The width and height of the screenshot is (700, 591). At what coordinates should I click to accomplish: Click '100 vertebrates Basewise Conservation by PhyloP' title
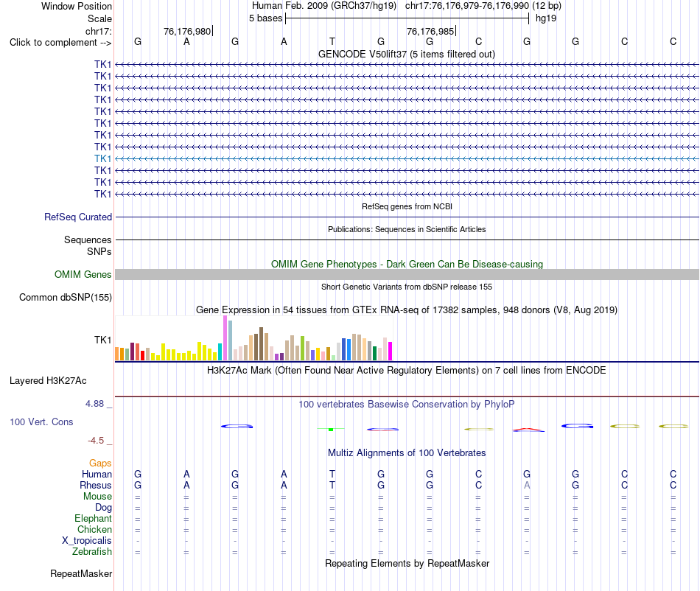coord(407,405)
